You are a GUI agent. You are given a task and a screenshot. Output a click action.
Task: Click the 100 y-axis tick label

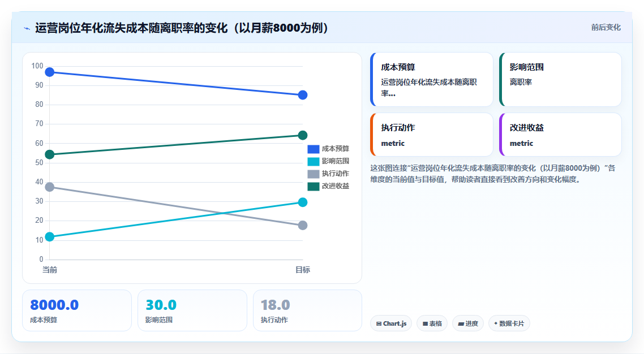pos(37,66)
